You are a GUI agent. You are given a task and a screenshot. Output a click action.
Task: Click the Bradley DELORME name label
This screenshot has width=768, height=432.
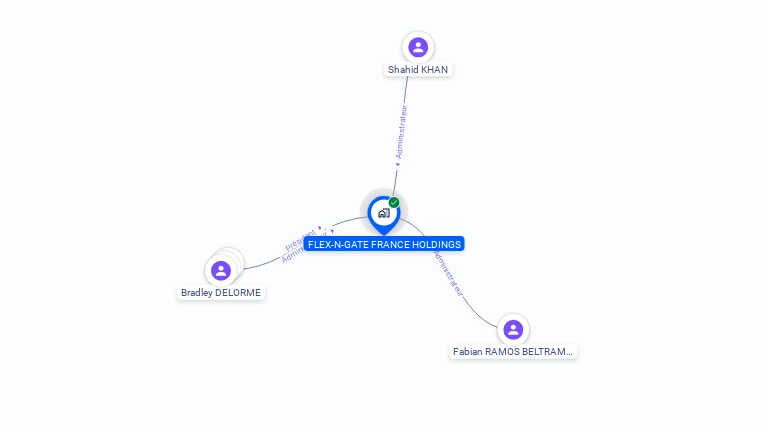[x=221, y=292]
